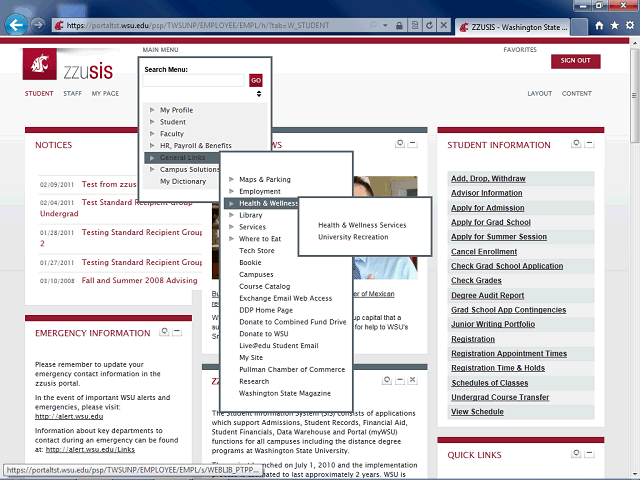Click the SIGN OUT button
This screenshot has width=640, height=480.
(576, 61)
